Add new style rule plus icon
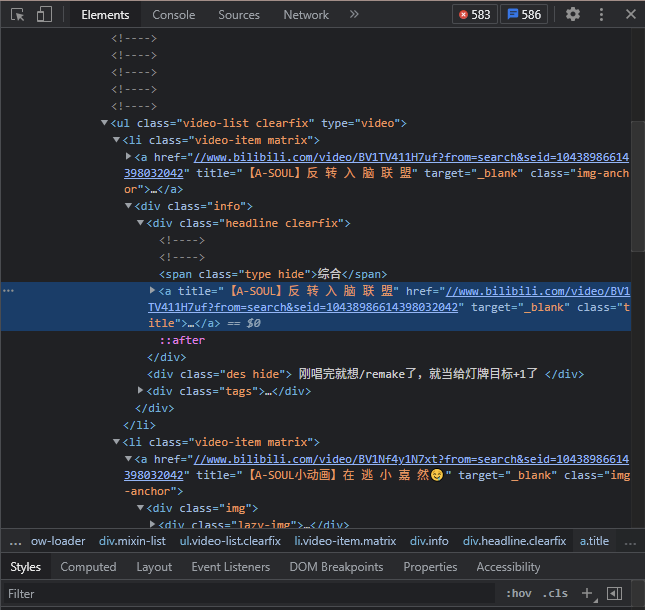 point(588,593)
